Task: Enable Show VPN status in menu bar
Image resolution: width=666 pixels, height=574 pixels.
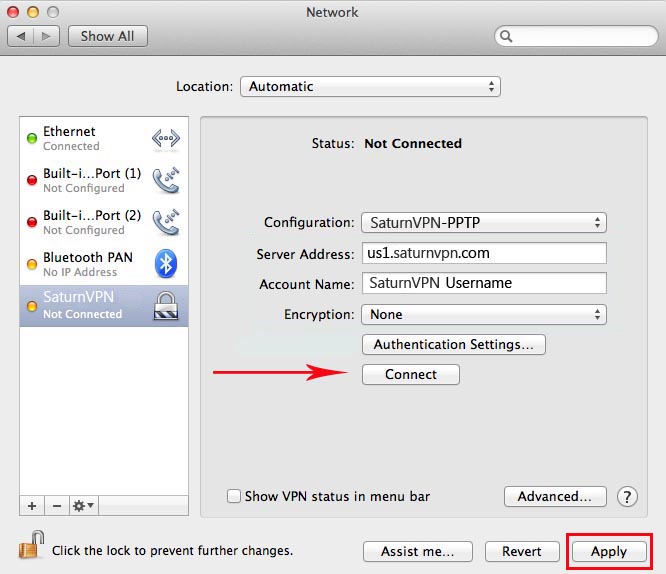Action: pyautogui.click(x=234, y=496)
